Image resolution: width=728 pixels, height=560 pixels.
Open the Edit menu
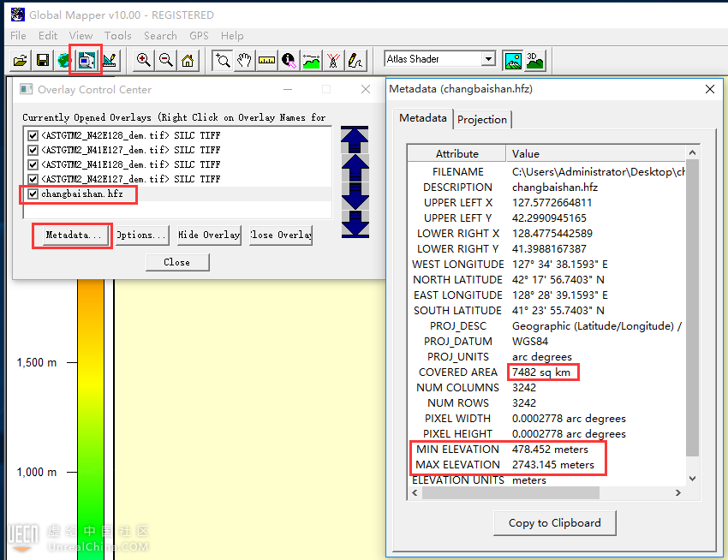pos(48,36)
